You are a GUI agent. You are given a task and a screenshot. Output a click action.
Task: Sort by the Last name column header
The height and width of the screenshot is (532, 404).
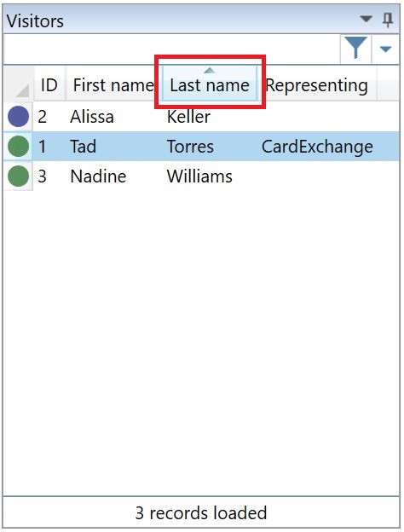pos(210,84)
